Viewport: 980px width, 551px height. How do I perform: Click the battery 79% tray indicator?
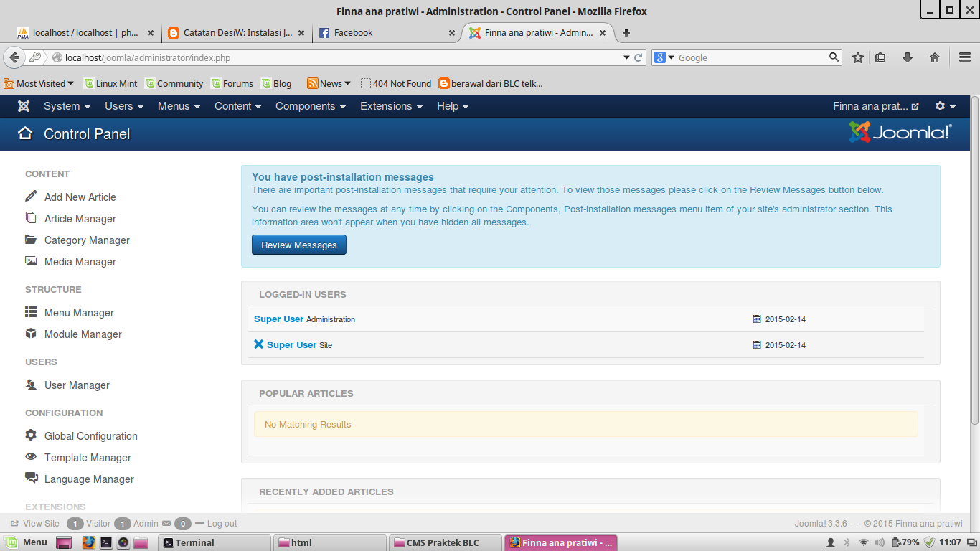(905, 542)
